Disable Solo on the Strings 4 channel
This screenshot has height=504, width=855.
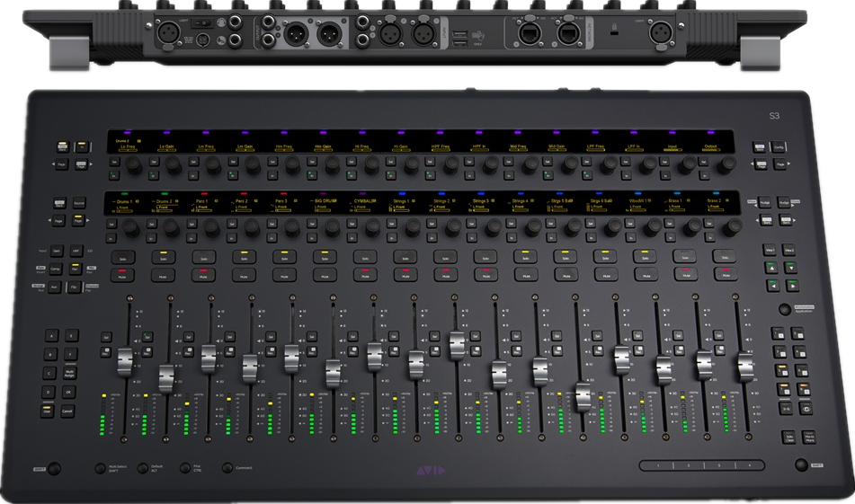(x=526, y=257)
